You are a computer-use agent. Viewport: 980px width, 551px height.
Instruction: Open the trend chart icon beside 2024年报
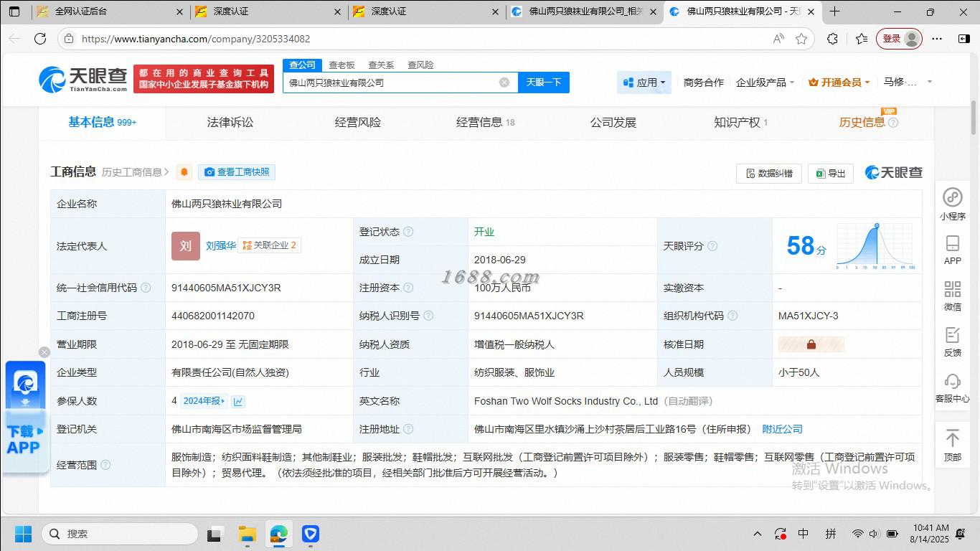click(238, 401)
